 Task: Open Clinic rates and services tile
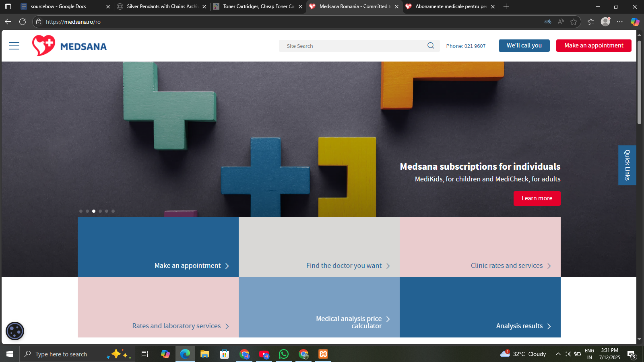point(480,247)
